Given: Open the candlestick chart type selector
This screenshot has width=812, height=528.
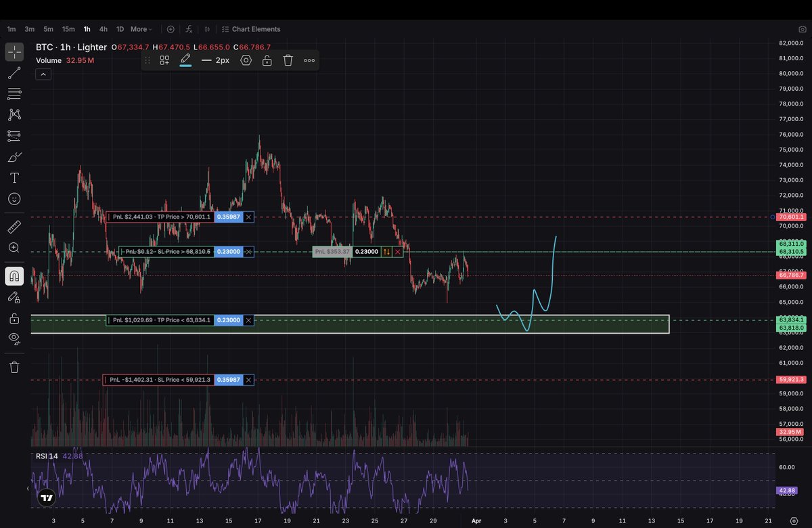Looking at the screenshot, I should (207, 29).
